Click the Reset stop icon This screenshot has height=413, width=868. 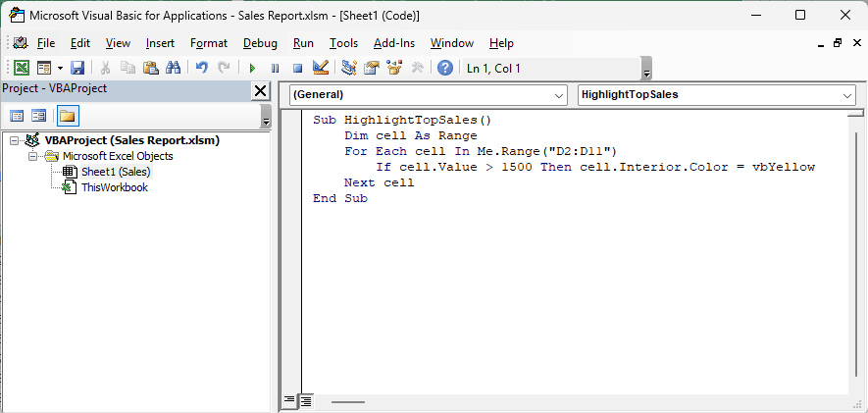[298, 68]
